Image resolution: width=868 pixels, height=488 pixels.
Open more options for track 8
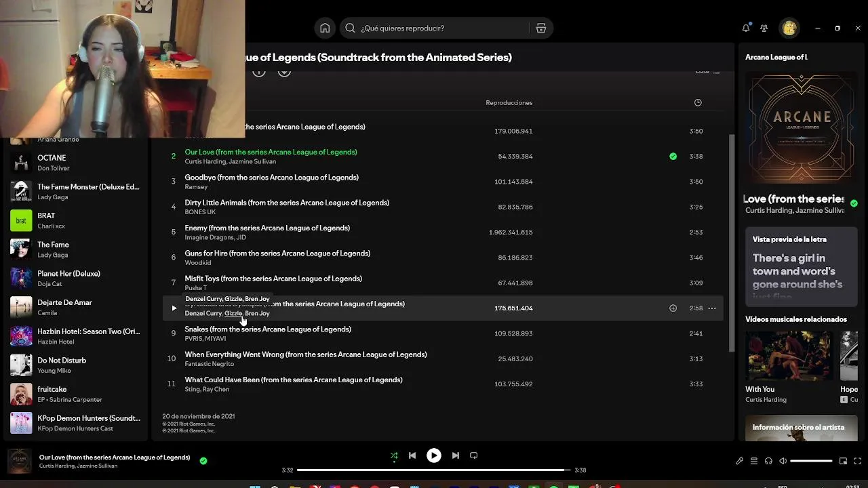(x=712, y=308)
